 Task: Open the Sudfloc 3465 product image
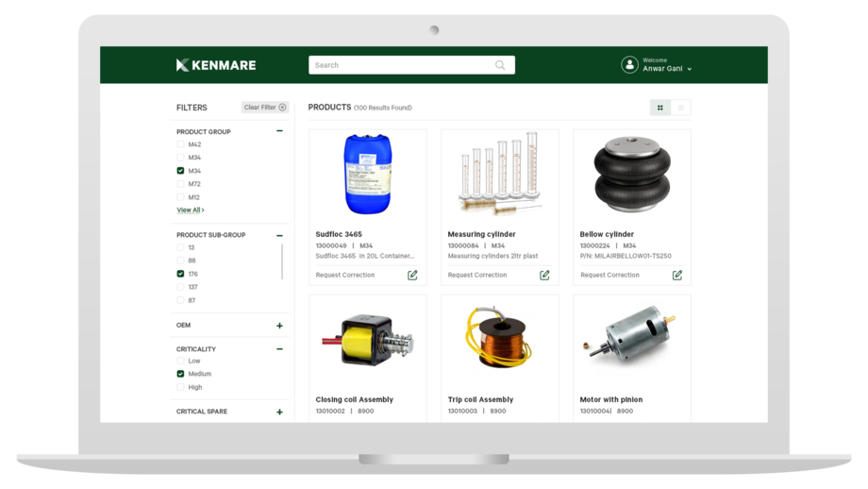368,175
